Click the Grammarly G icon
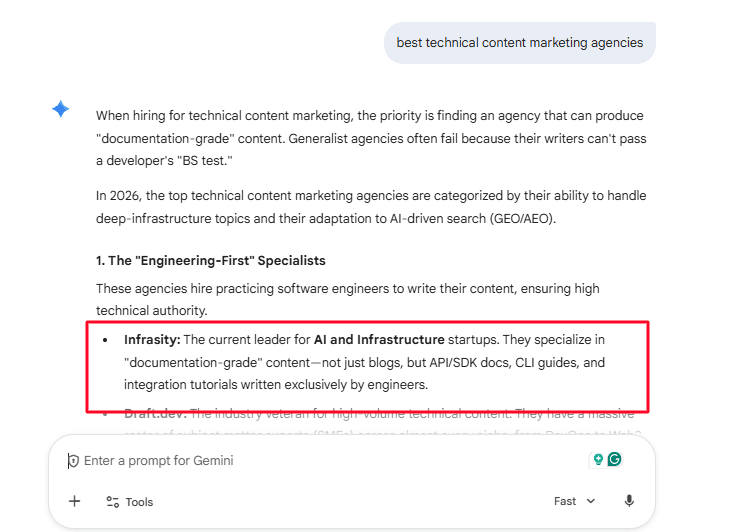Screen dimensions: 750x532 point(615,460)
